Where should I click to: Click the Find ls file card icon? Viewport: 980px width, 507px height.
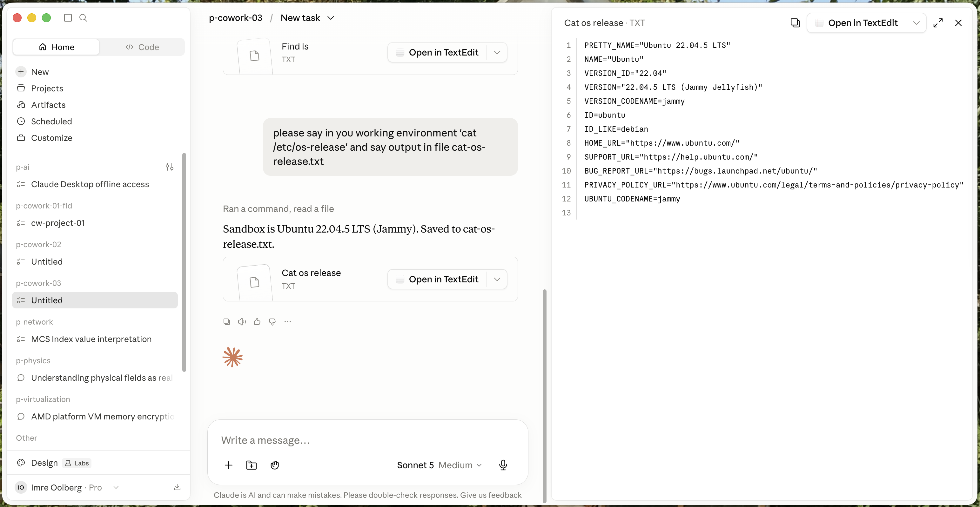click(x=254, y=56)
